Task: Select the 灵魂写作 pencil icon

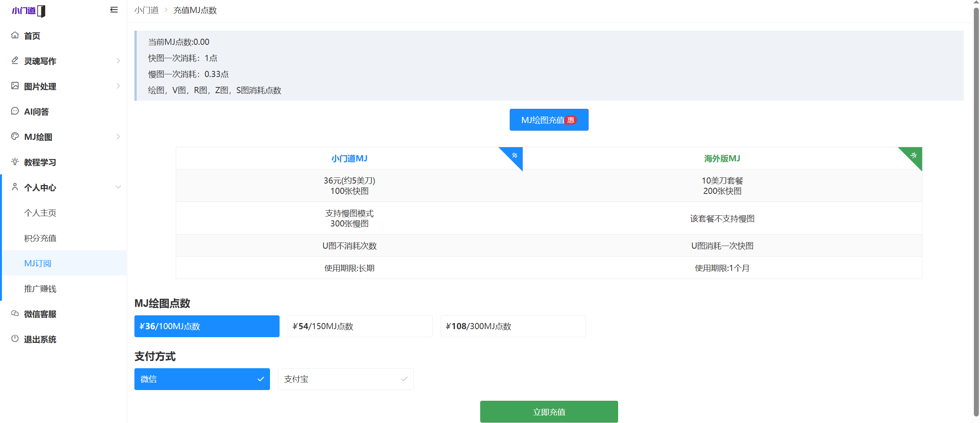Action: [x=15, y=61]
